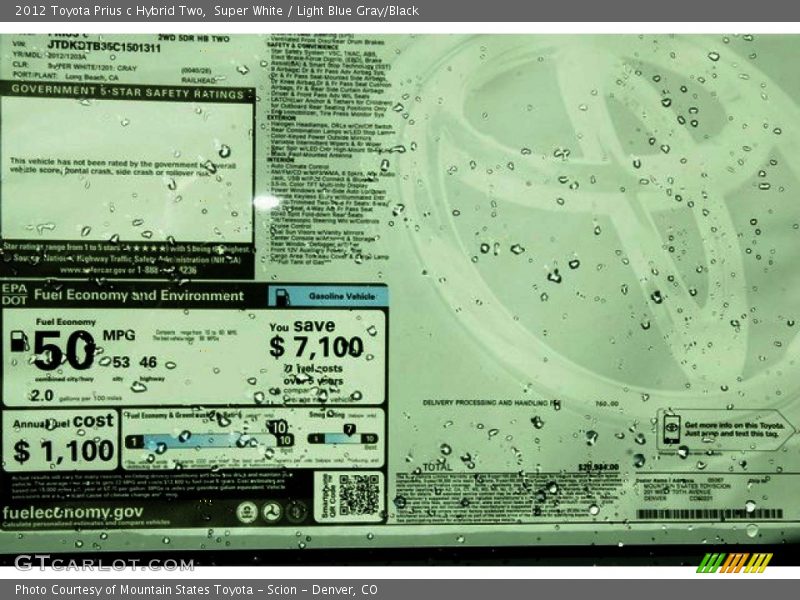Click the barcode at the sticker's bottom right
Screen dimensions: 800x600
[710, 514]
